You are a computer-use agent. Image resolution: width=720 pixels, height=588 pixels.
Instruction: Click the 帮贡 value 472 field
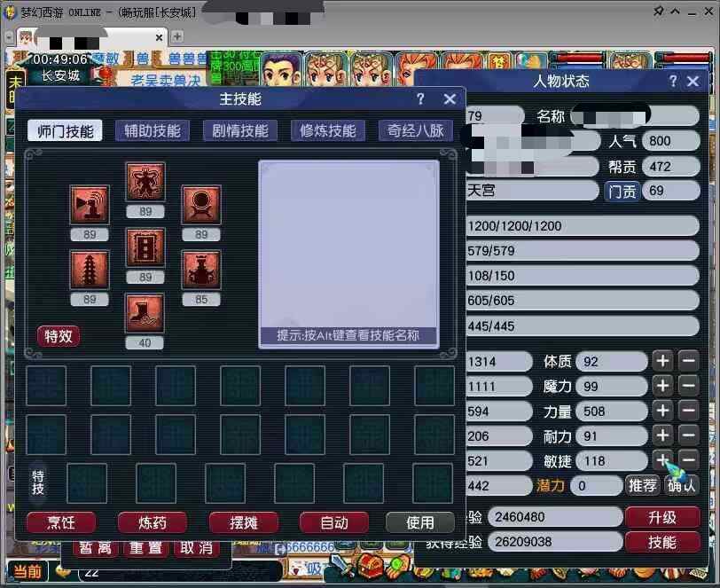click(x=671, y=167)
